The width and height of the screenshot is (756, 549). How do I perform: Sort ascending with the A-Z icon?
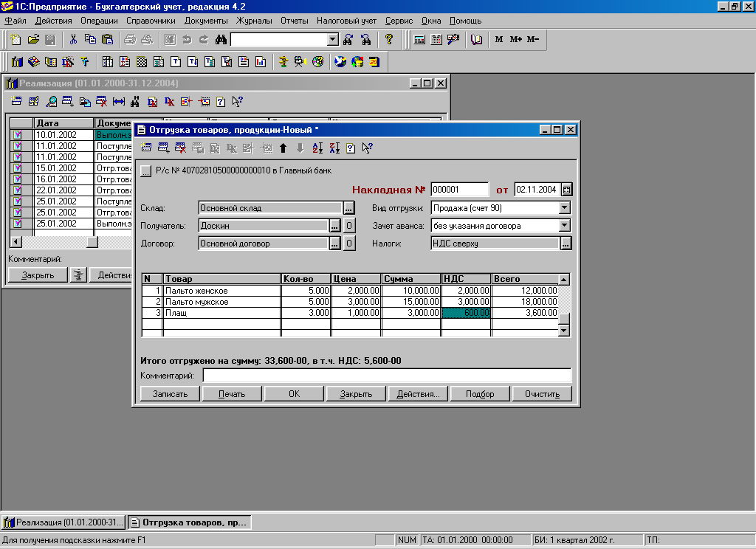point(317,148)
